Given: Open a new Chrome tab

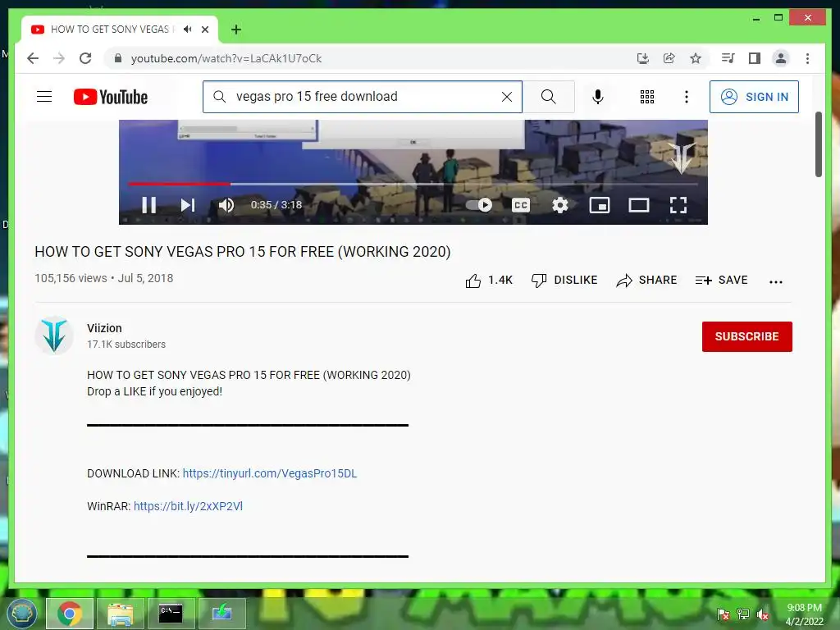Looking at the screenshot, I should pyautogui.click(x=236, y=30).
